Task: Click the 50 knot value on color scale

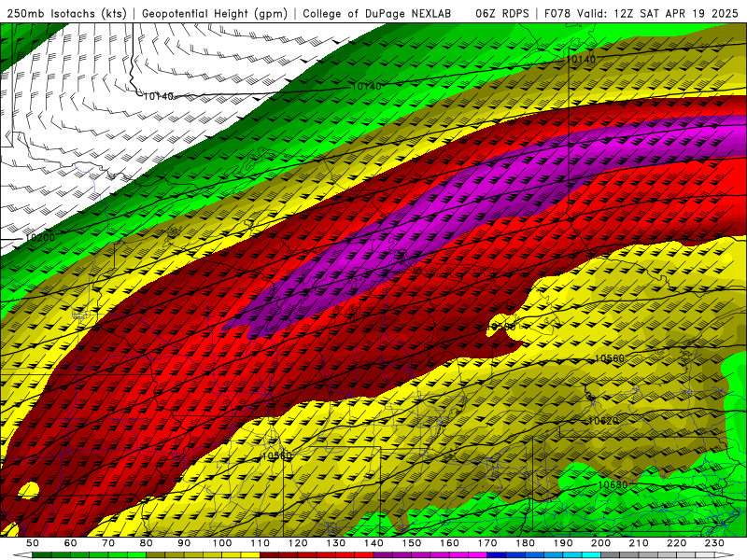Action: point(33,543)
